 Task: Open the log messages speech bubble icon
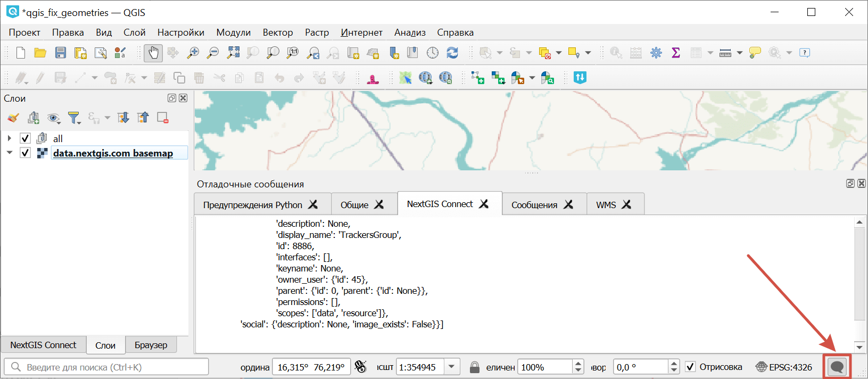click(x=837, y=367)
